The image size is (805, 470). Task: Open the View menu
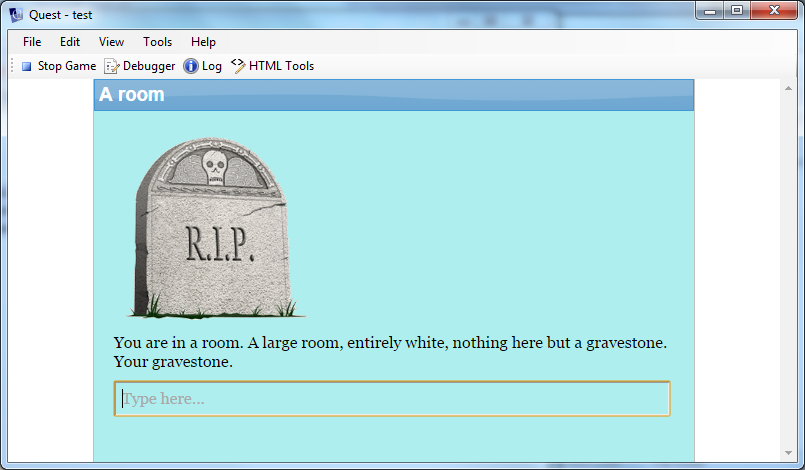coord(112,42)
